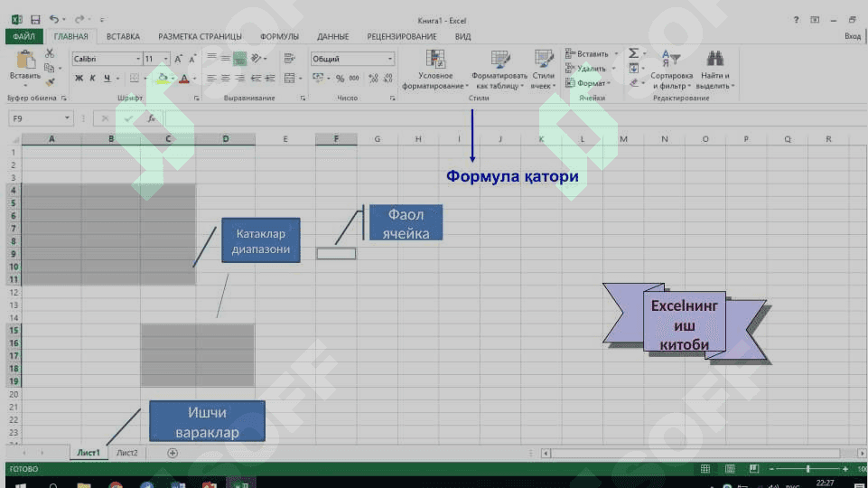Click the Cut scissors icon
This screenshot has width=868, height=488.
click(50, 53)
